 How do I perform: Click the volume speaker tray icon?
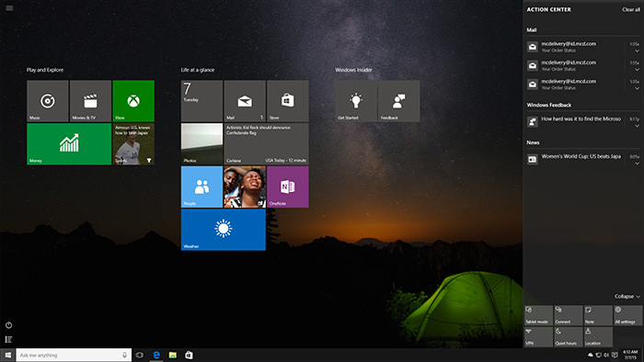pyautogui.click(x=606, y=355)
